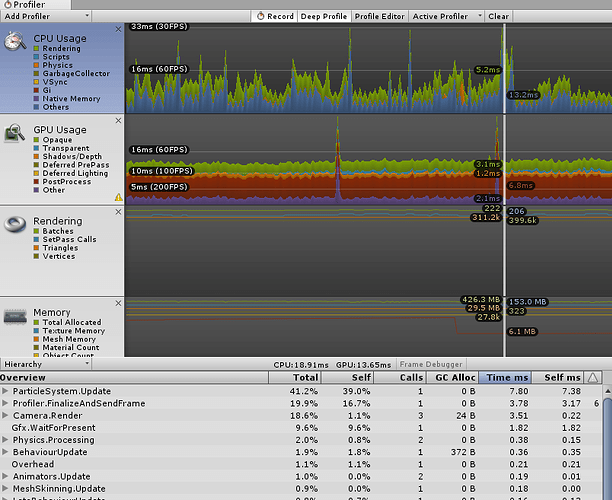Toggle the Scripts color swatch in CPU Usage

pyautogui.click(x=36, y=57)
